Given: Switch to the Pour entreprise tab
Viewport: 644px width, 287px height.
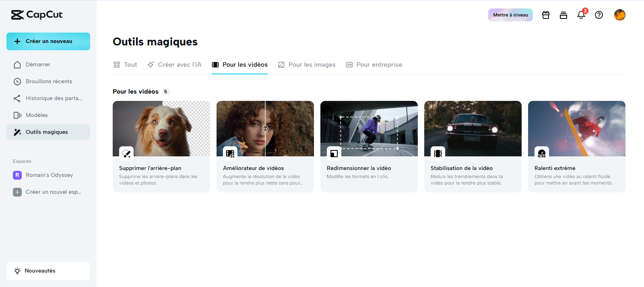Looking at the screenshot, I should coord(374,65).
